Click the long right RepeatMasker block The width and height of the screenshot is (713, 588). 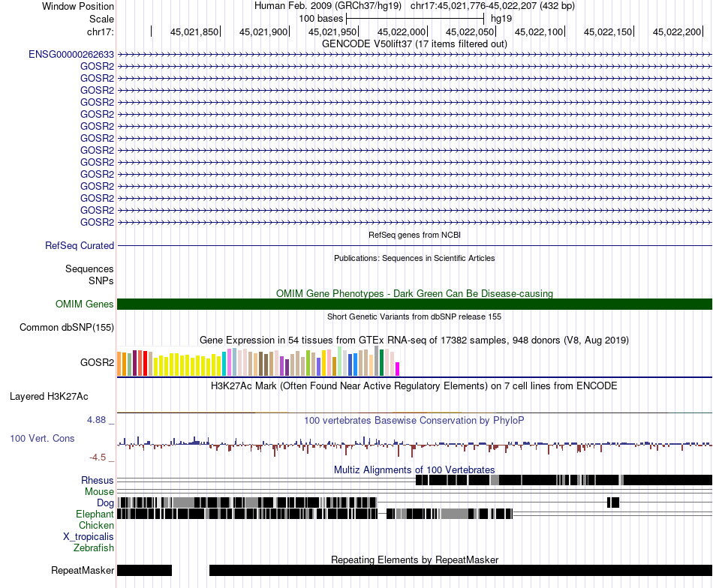click(x=461, y=570)
